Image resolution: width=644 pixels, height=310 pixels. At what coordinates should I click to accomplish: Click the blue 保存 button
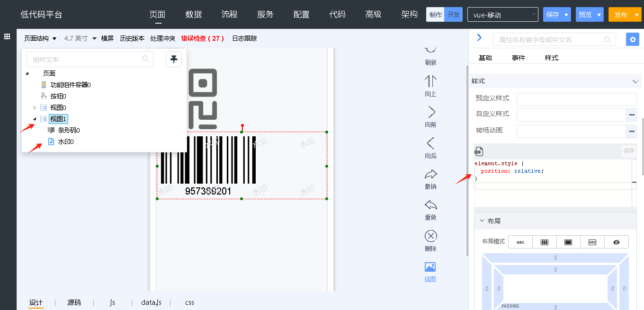(x=553, y=15)
